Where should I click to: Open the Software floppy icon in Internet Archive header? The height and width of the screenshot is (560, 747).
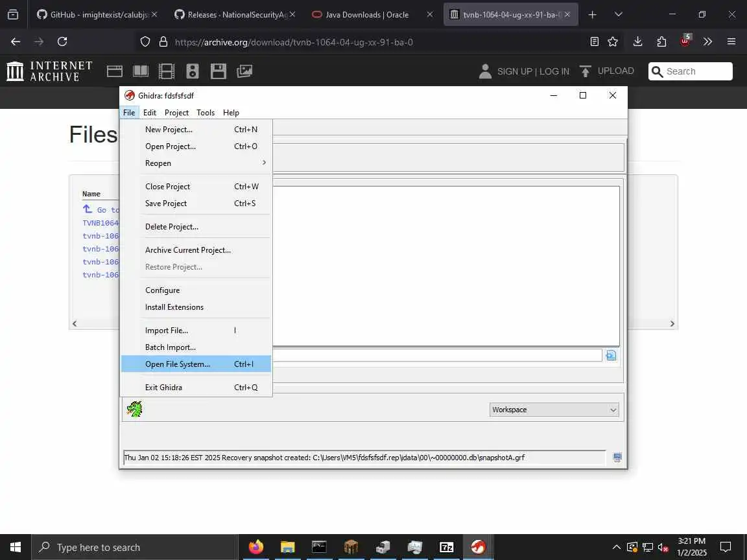[218, 71]
